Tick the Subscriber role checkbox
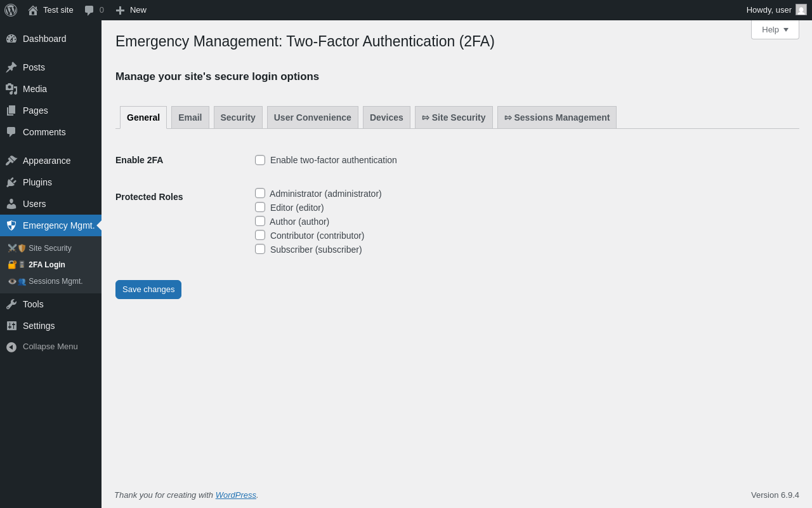Viewport: 812px width, 508px height. click(x=260, y=249)
